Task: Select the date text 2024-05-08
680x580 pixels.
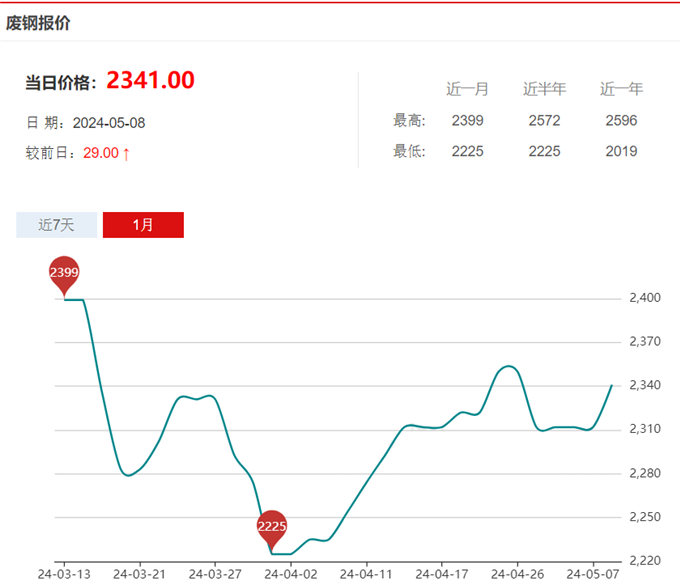Action: (x=110, y=122)
